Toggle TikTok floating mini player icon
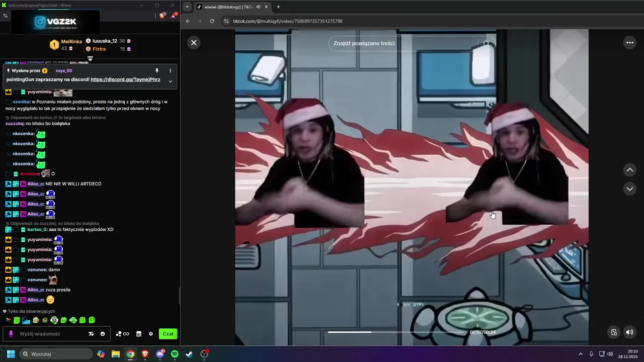The width and height of the screenshot is (644, 362). pyautogui.click(x=614, y=332)
